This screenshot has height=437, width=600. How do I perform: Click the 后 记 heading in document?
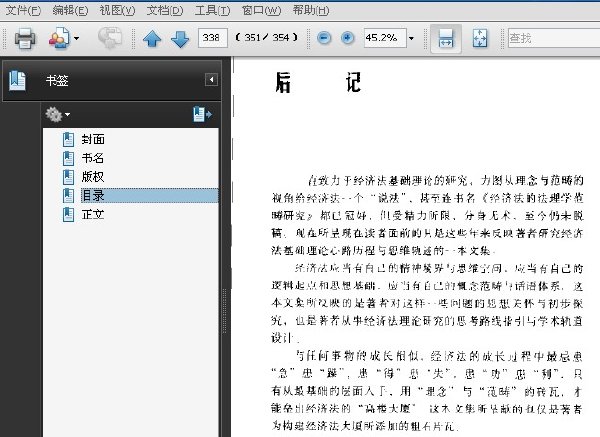tap(318, 82)
